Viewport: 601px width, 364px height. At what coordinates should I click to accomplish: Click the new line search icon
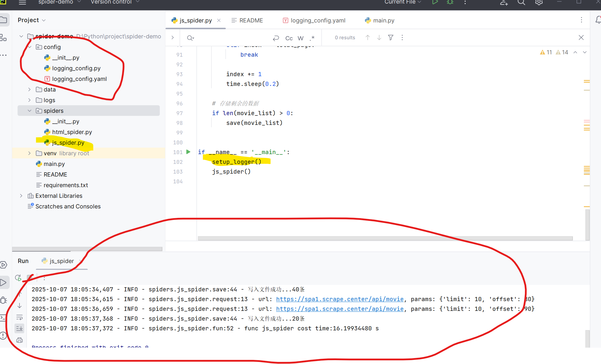click(276, 38)
